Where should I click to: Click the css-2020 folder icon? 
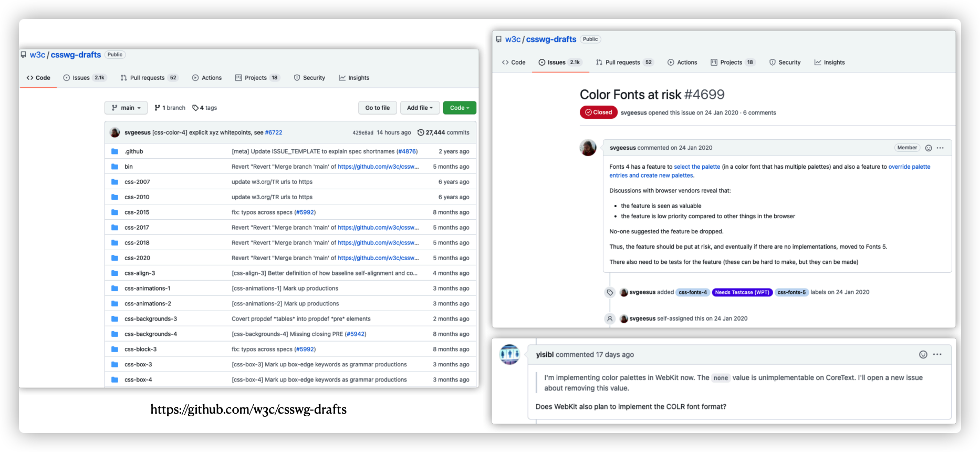click(114, 258)
